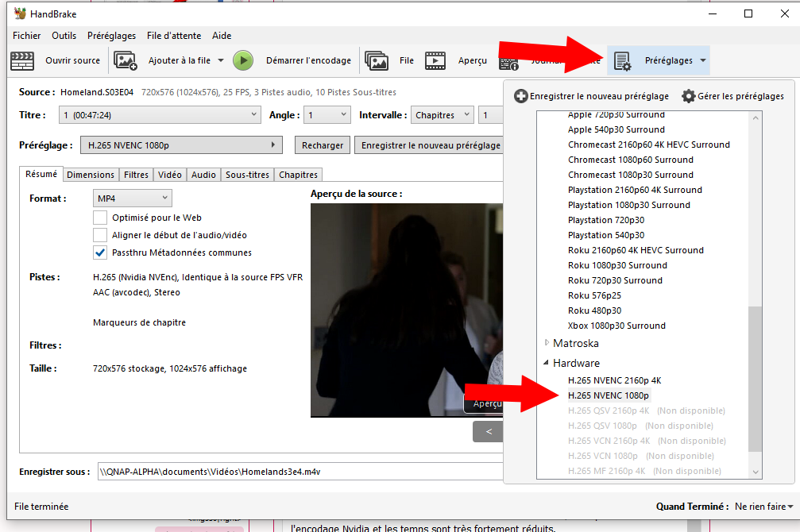
Task: Click the Recharger button
Action: click(x=323, y=145)
